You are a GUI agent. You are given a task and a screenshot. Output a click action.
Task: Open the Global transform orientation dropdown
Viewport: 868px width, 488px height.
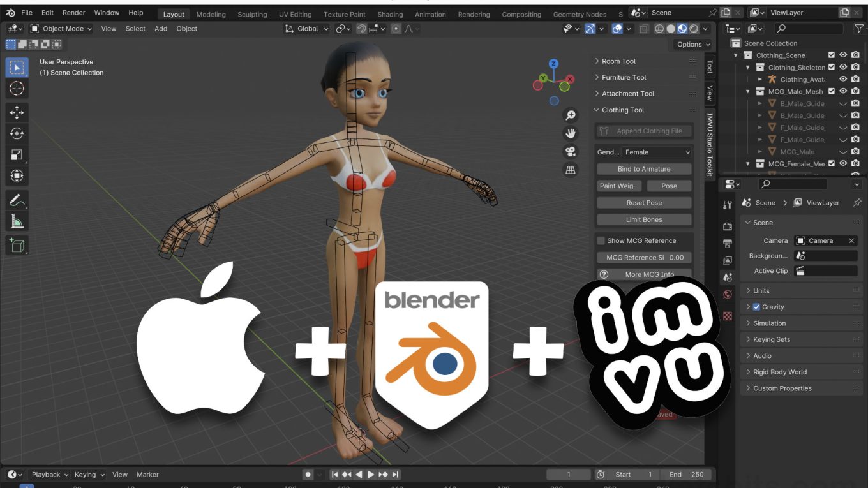(307, 29)
